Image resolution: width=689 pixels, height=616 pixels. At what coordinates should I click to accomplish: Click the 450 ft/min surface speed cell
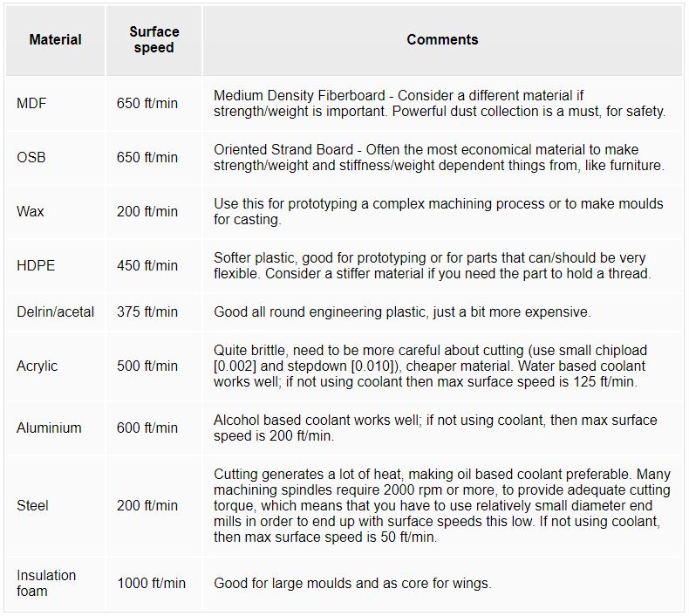tap(147, 266)
